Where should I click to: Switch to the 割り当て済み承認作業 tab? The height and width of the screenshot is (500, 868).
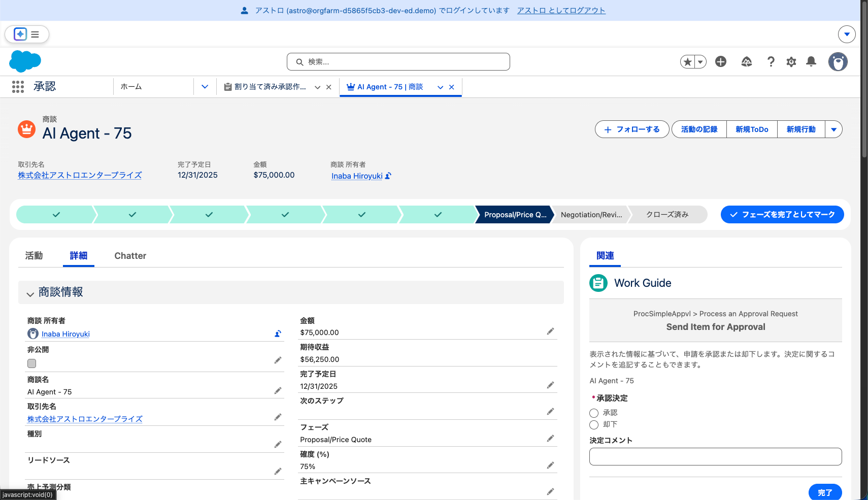[270, 87]
